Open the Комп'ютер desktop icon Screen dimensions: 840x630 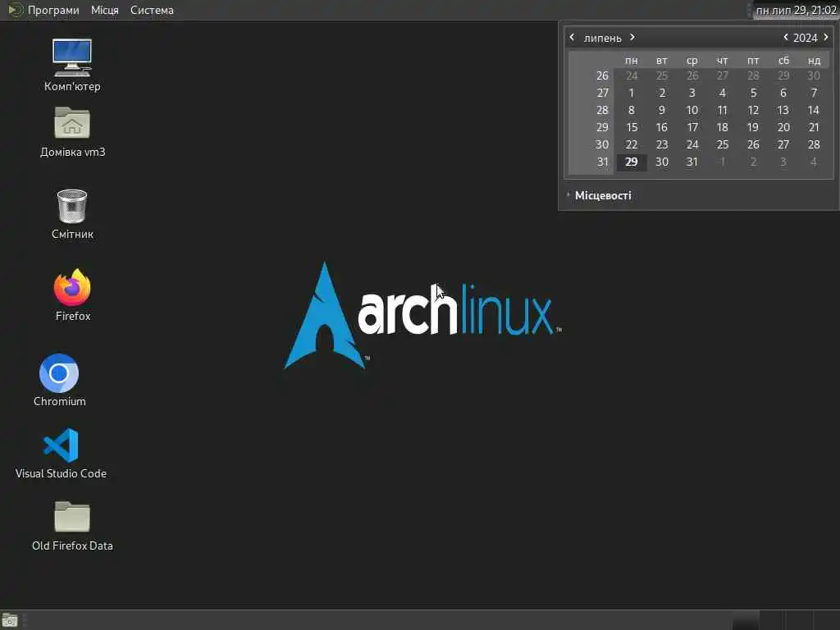[x=72, y=66]
